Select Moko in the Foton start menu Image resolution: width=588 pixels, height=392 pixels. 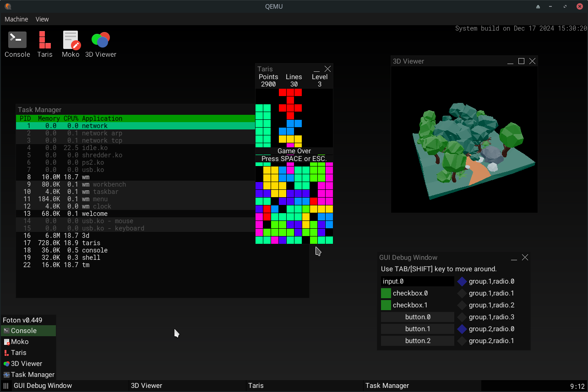[28, 342]
